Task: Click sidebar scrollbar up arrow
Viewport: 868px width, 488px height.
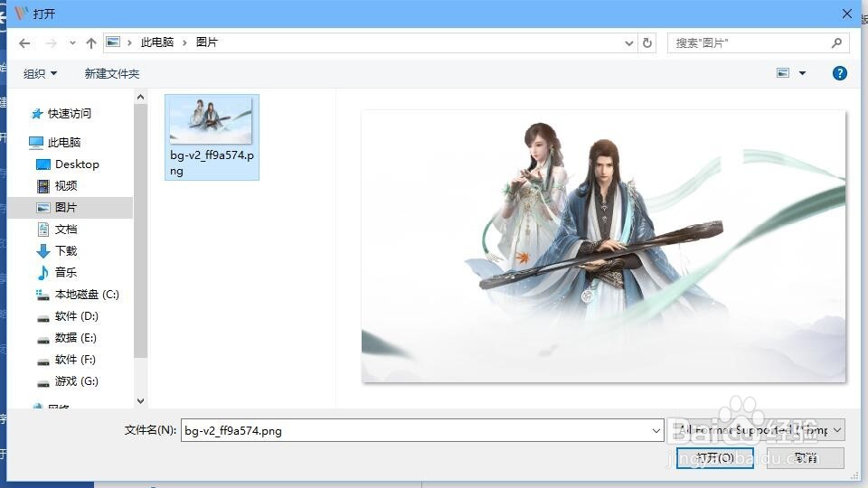Action: (x=141, y=98)
